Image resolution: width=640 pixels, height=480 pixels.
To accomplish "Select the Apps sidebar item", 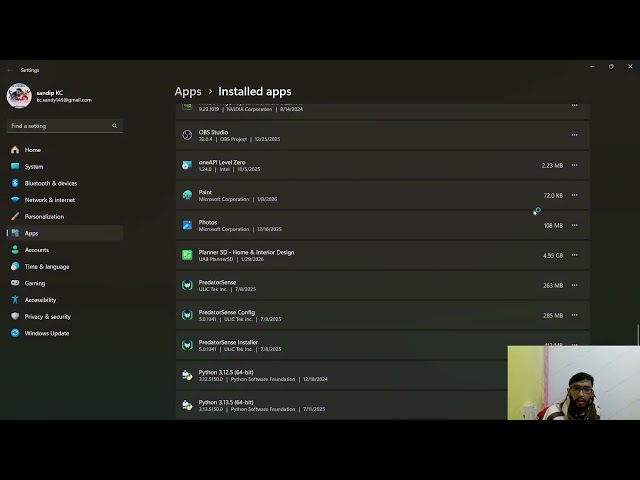I will [x=64, y=233].
